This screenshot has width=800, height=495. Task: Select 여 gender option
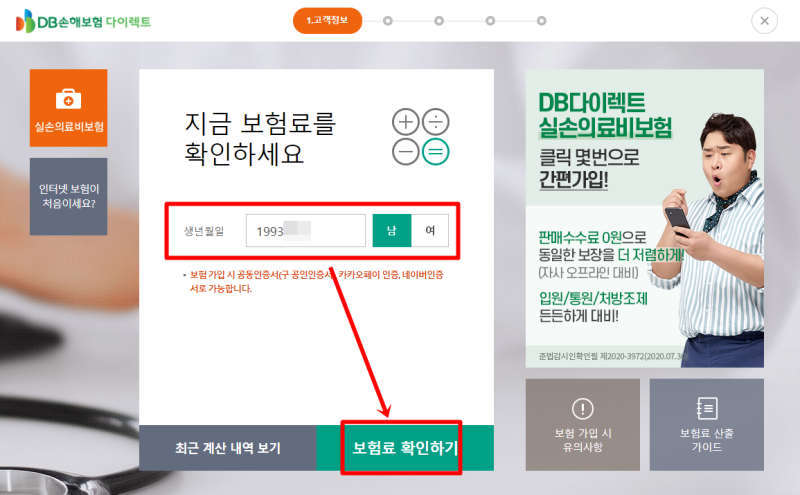(x=430, y=231)
